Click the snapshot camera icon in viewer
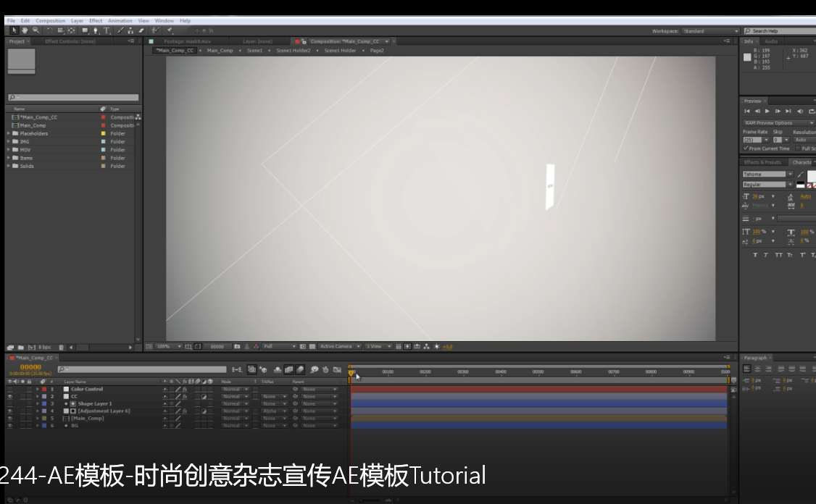This screenshot has width=816, height=504. pyautogui.click(x=237, y=346)
